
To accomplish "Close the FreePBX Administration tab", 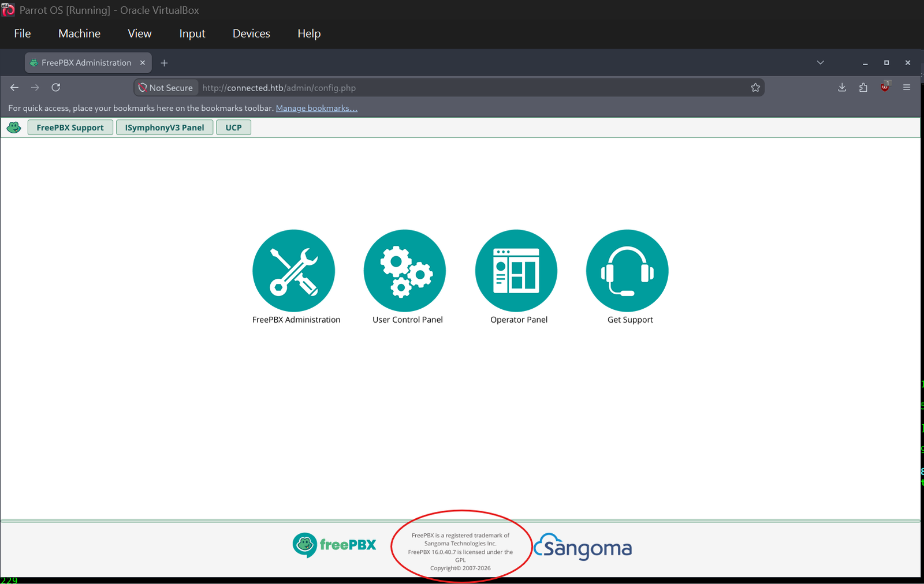I will pyautogui.click(x=142, y=62).
